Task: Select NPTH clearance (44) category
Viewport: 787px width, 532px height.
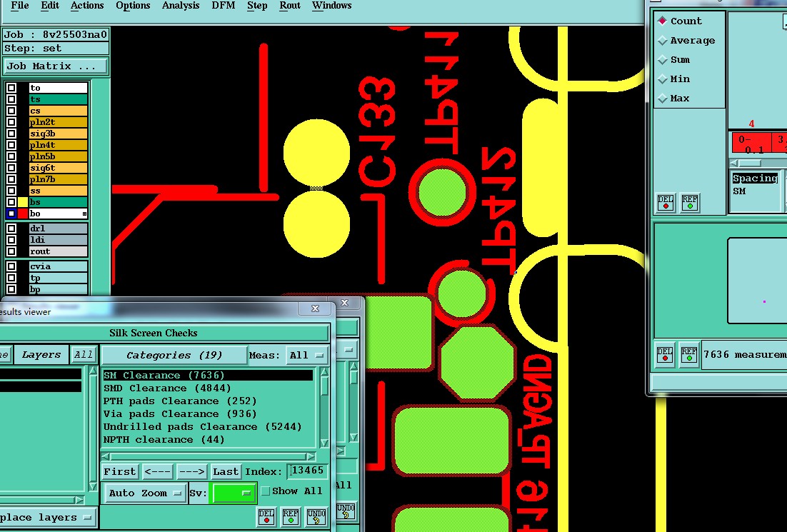Action: point(208,440)
